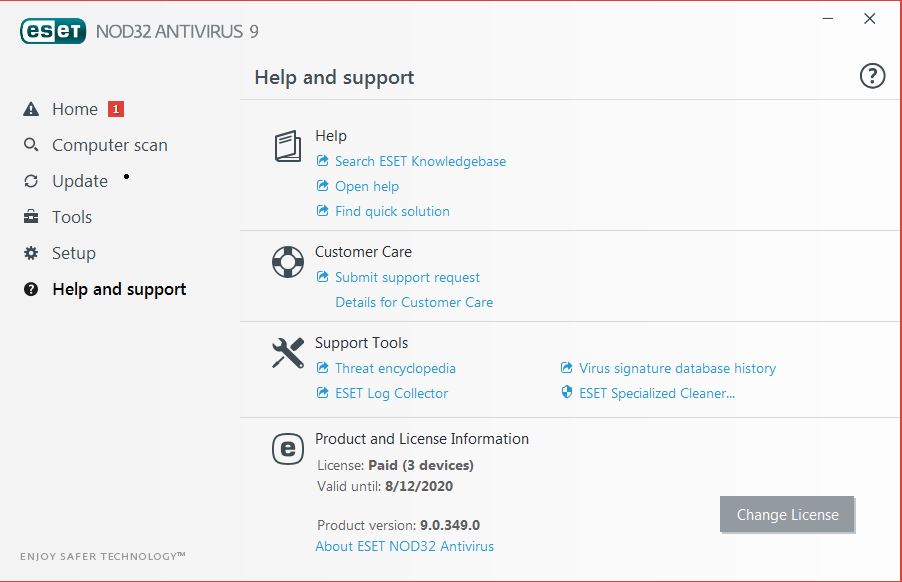The image size is (902, 582).
Task: Click the 'Paid (3 devices)' license text
Action: click(x=421, y=465)
